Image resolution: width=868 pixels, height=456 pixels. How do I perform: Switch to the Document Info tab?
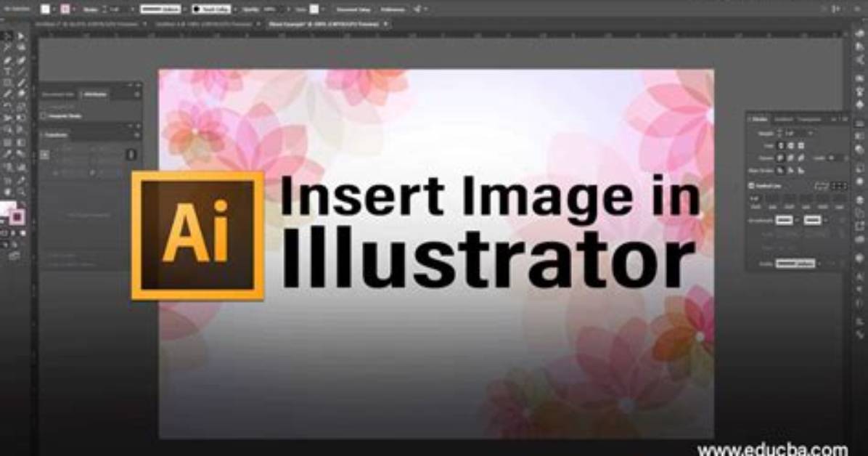(57, 94)
